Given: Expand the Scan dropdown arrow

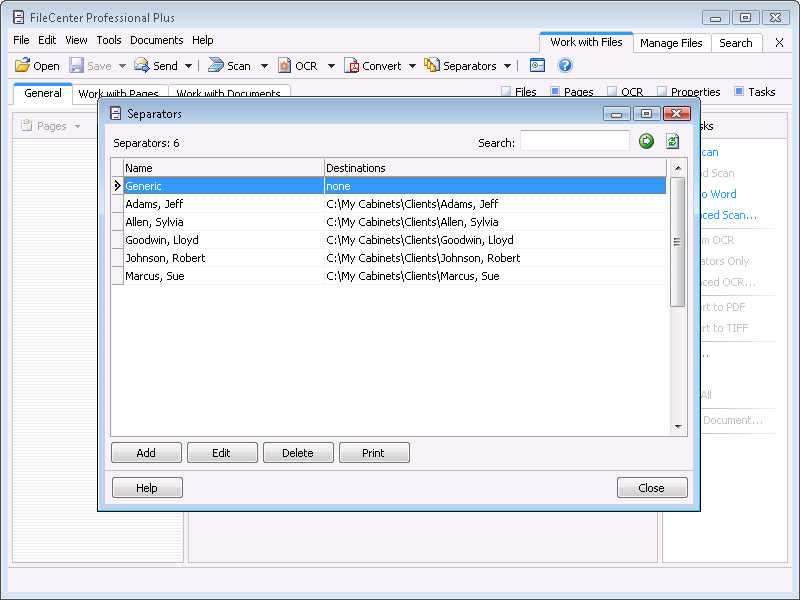Looking at the screenshot, I should (x=264, y=66).
